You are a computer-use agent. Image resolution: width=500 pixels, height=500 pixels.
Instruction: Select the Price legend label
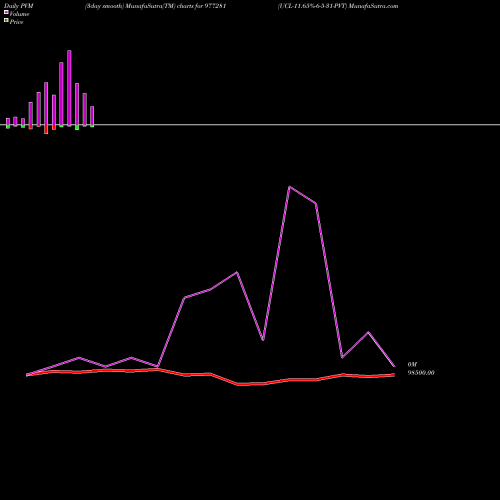pyautogui.click(x=16, y=22)
